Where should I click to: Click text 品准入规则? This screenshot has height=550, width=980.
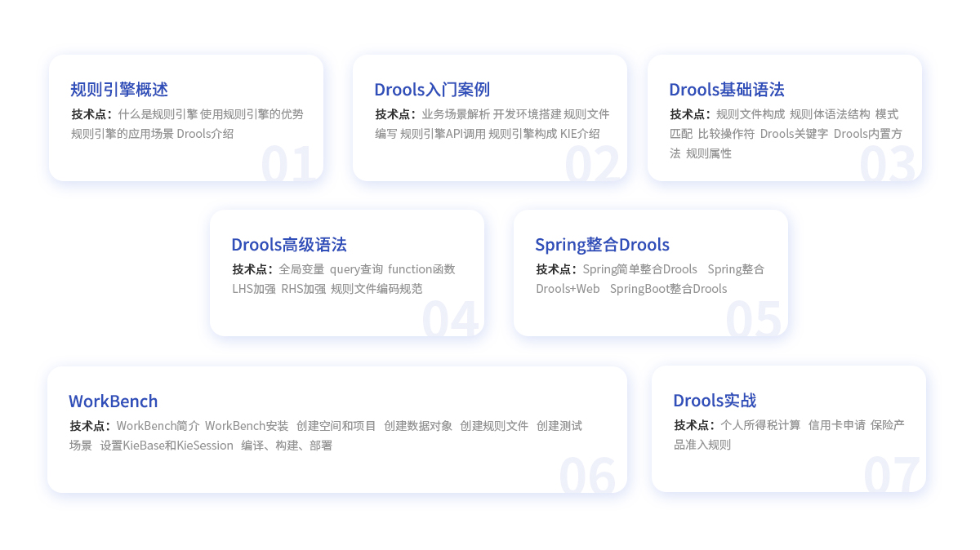click(702, 445)
